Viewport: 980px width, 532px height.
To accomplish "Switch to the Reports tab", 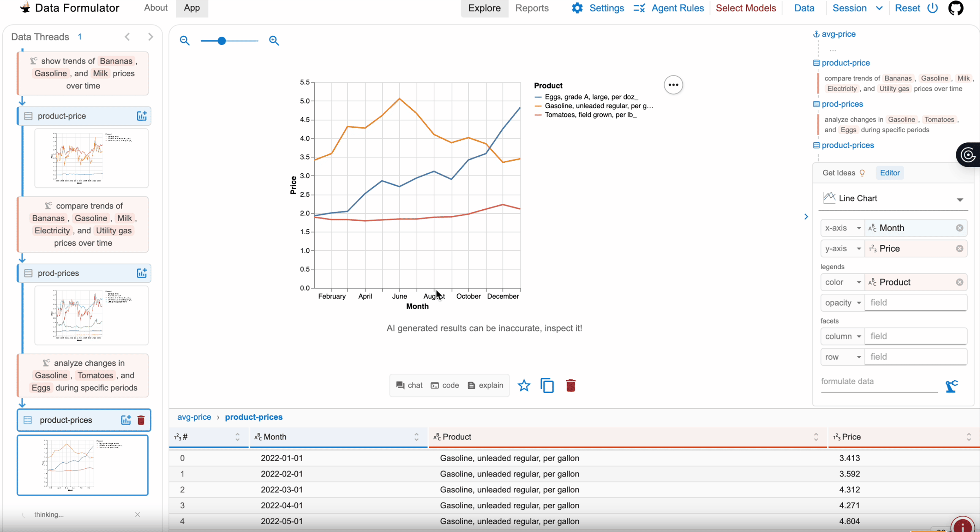I will point(532,8).
